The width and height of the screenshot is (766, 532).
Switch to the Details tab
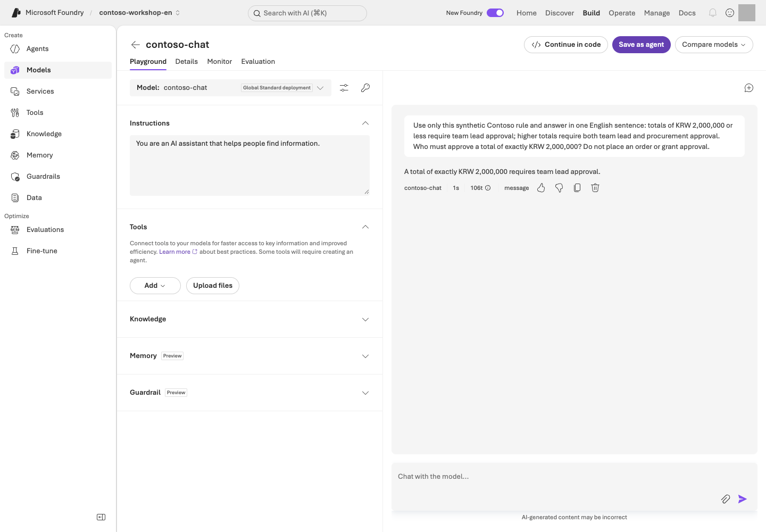pos(187,62)
